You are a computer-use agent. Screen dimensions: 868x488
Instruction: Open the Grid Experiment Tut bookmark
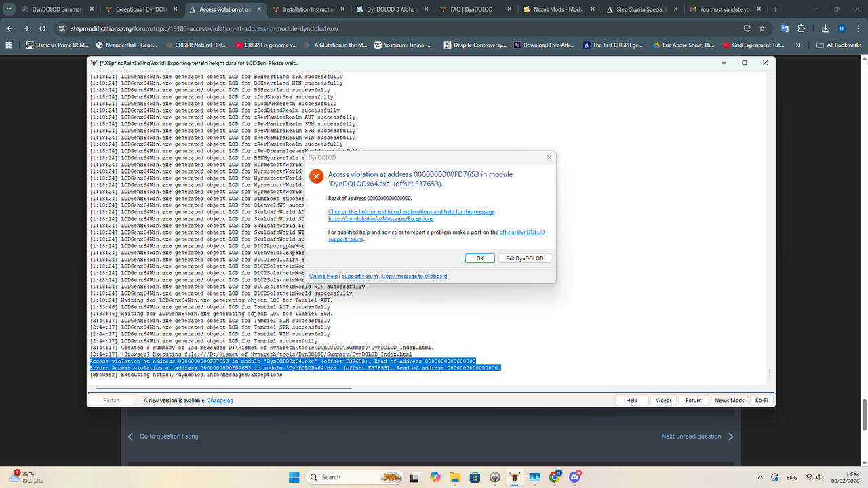(753, 45)
